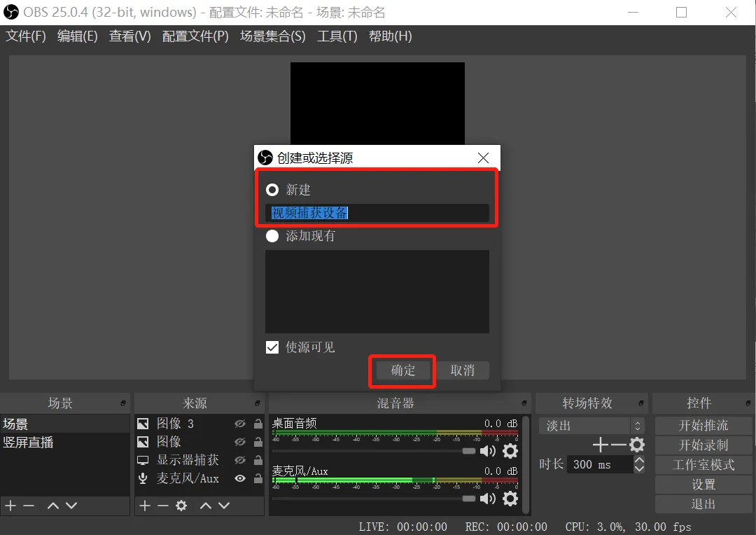This screenshot has height=535, width=756.
Task: Click 工作室模式 button
Action: (703, 465)
